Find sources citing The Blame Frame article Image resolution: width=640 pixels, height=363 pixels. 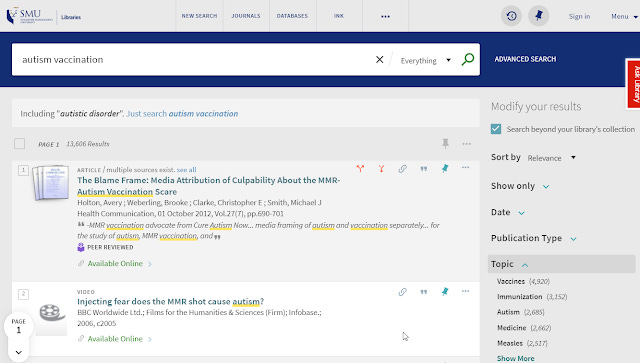(360, 168)
